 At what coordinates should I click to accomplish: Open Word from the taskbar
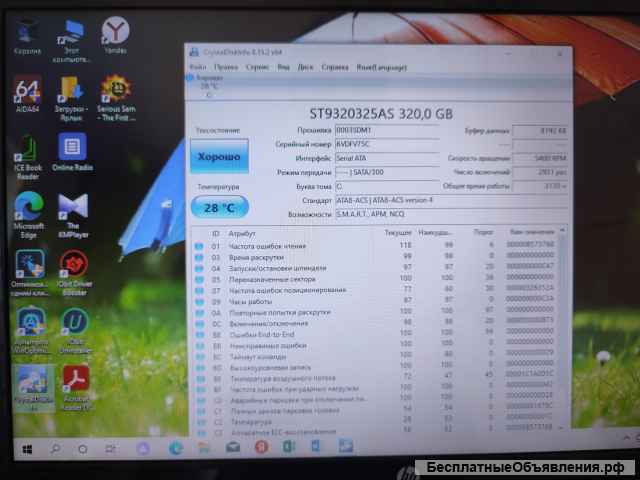tap(316, 446)
